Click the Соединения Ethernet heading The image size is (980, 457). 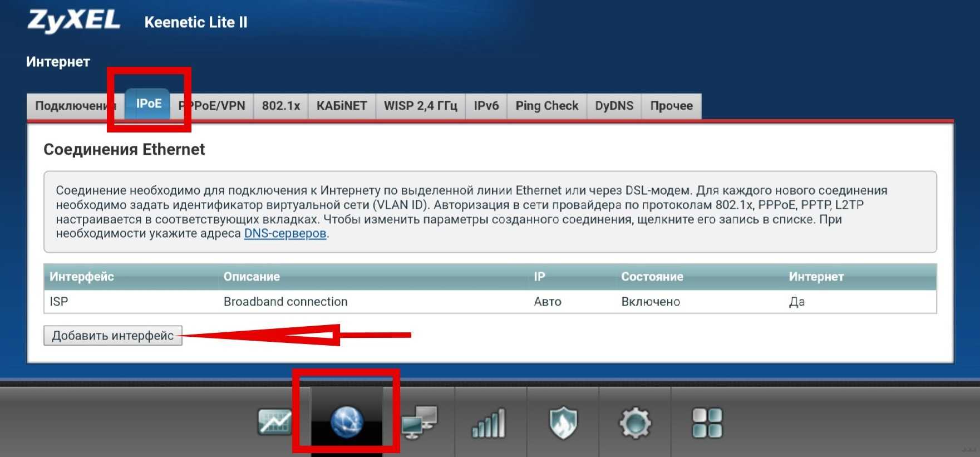point(124,149)
